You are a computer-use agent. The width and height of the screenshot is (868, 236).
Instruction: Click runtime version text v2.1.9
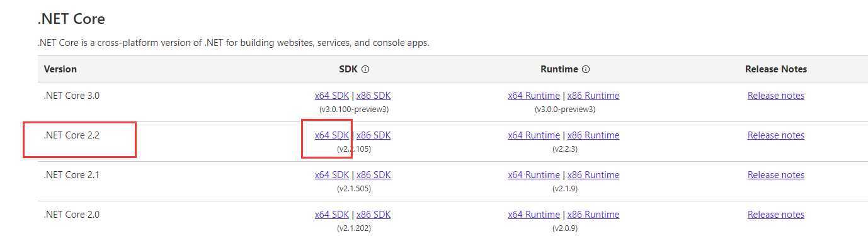[x=564, y=189]
